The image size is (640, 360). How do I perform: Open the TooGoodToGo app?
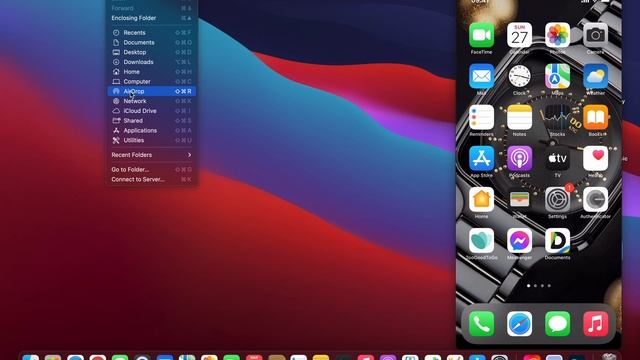click(481, 241)
